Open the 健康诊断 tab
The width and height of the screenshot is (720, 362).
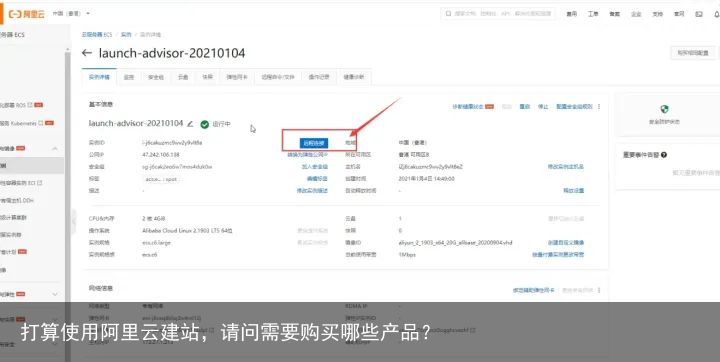tap(354, 77)
